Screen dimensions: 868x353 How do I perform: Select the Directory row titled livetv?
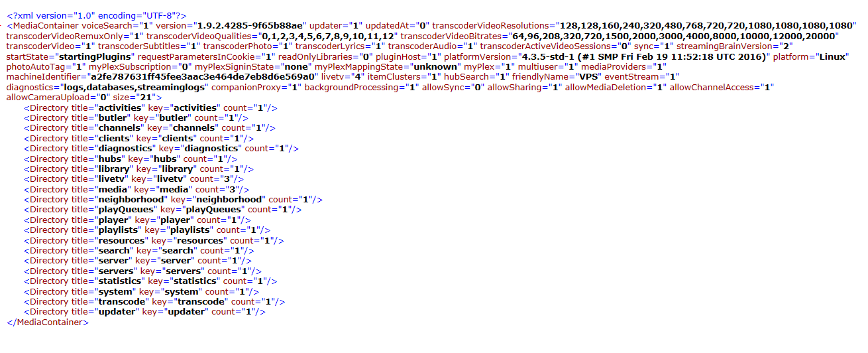[134, 179]
